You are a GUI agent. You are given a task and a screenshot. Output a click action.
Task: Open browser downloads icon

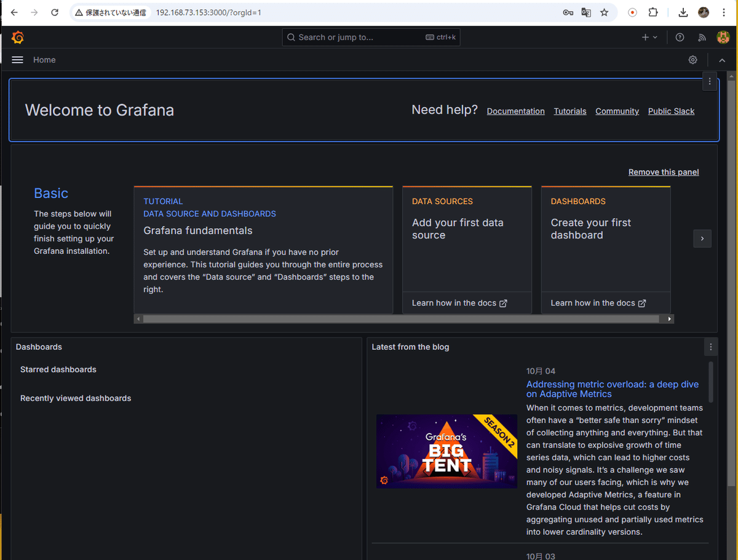(683, 12)
